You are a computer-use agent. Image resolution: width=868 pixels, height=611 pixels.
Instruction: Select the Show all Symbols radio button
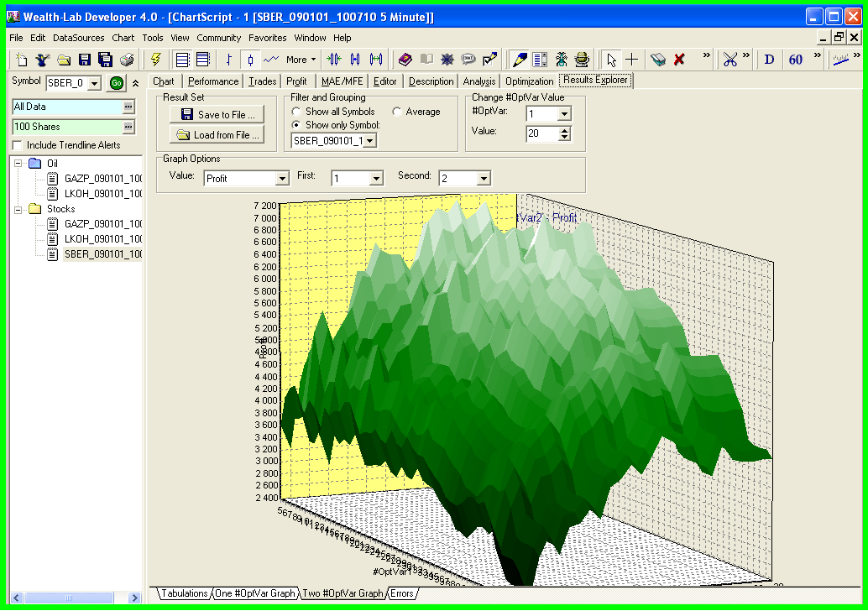[296, 112]
